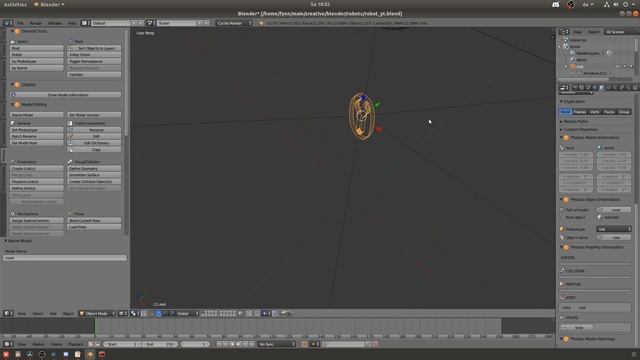
Task: Click the End frame value field
Action: coord(160,344)
